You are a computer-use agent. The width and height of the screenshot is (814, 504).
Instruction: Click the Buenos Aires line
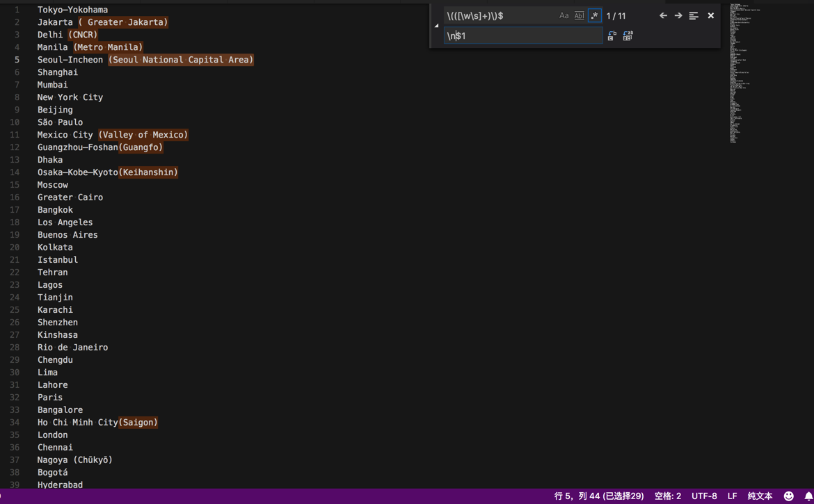[67, 234]
